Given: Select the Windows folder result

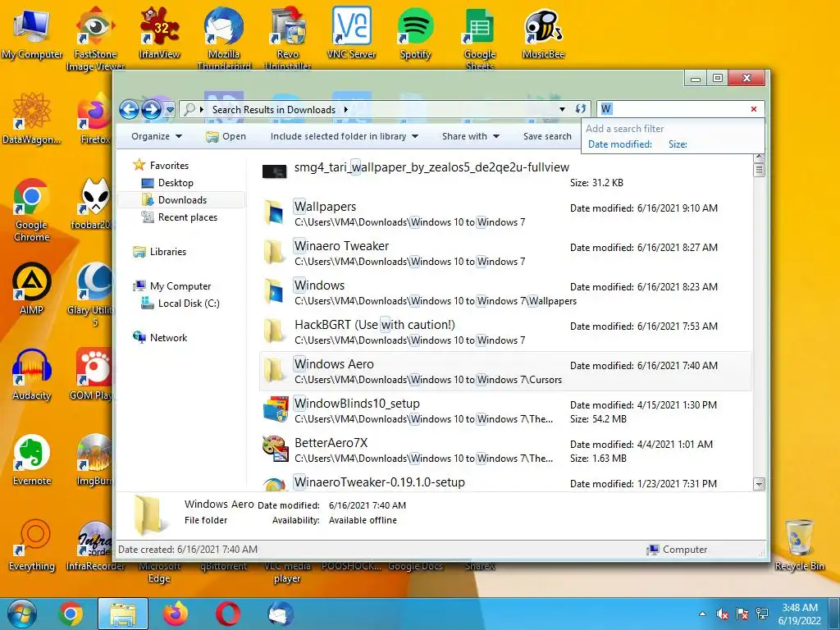Looking at the screenshot, I should click(x=505, y=293).
